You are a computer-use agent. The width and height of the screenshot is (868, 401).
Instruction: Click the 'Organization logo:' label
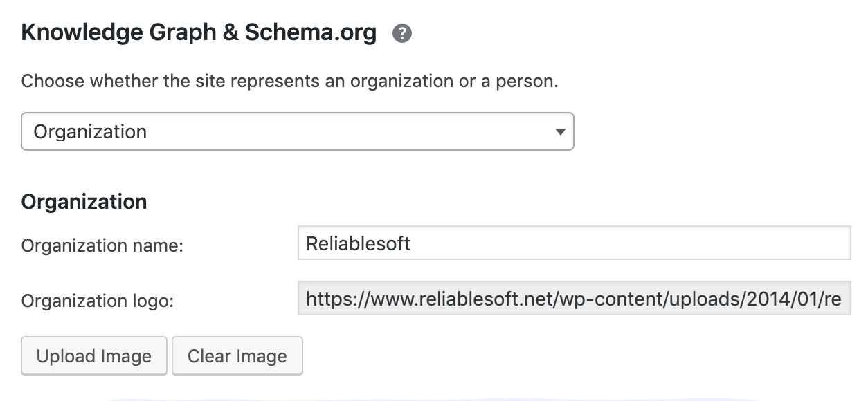pos(97,301)
